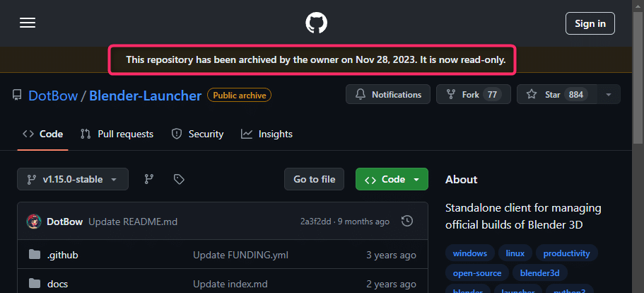The width and height of the screenshot is (644, 293).
Task: View branches via the branch icon
Action: coord(149,179)
